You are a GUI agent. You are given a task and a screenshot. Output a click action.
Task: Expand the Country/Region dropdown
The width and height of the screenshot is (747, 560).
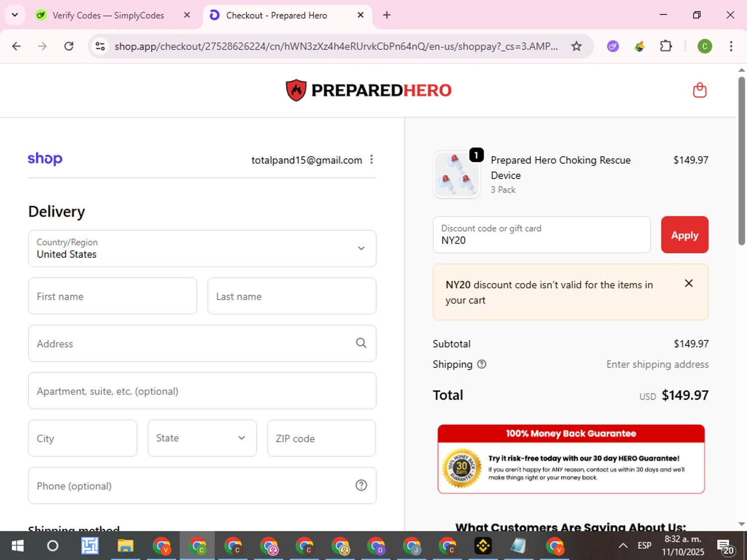(202, 248)
